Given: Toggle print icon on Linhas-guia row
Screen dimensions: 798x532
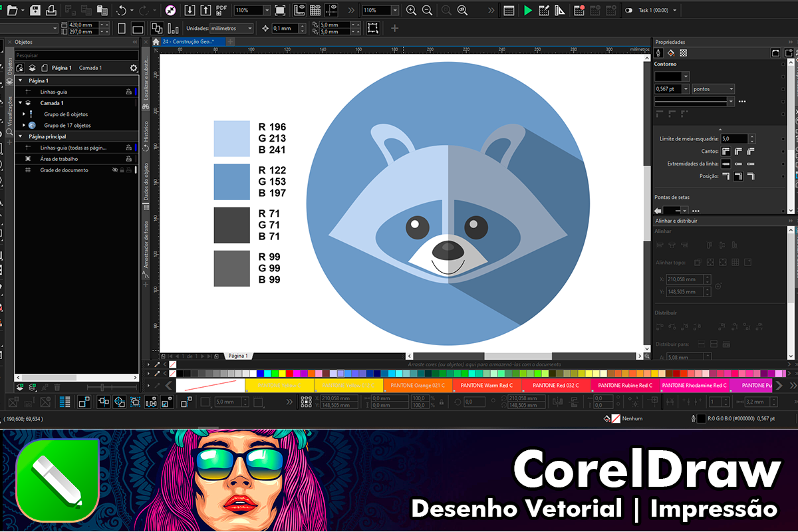Looking at the screenshot, I should [x=128, y=92].
